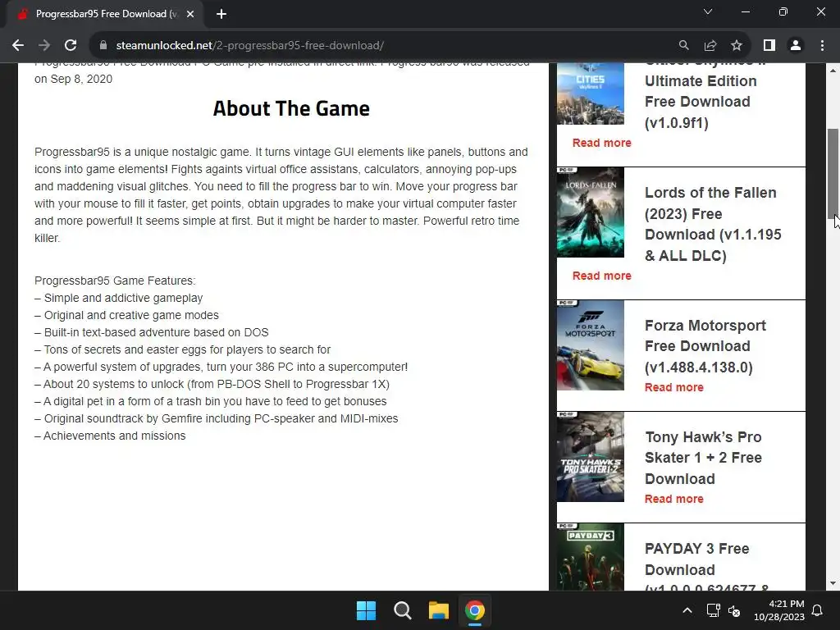Click 'Simple and addictive gameplay' feature line
This screenshot has height=630, width=840.
pyautogui.click(x=119, y=298)
